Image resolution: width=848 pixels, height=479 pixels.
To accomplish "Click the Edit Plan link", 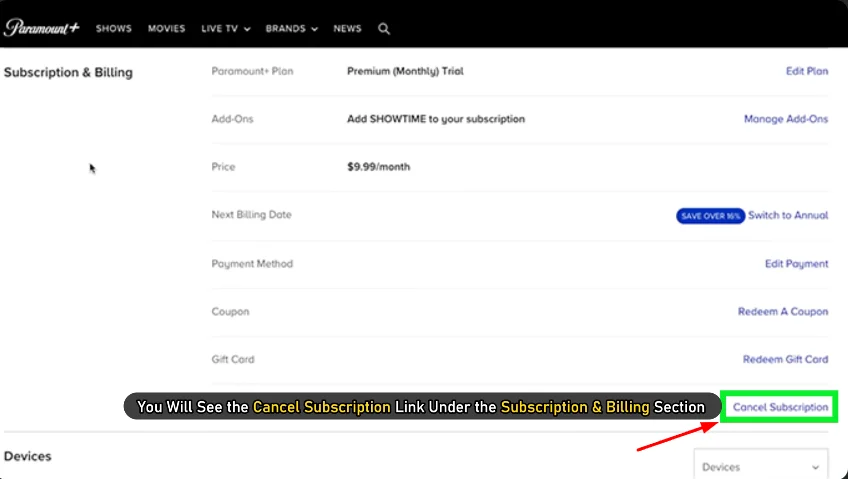I will coord(806,71).
